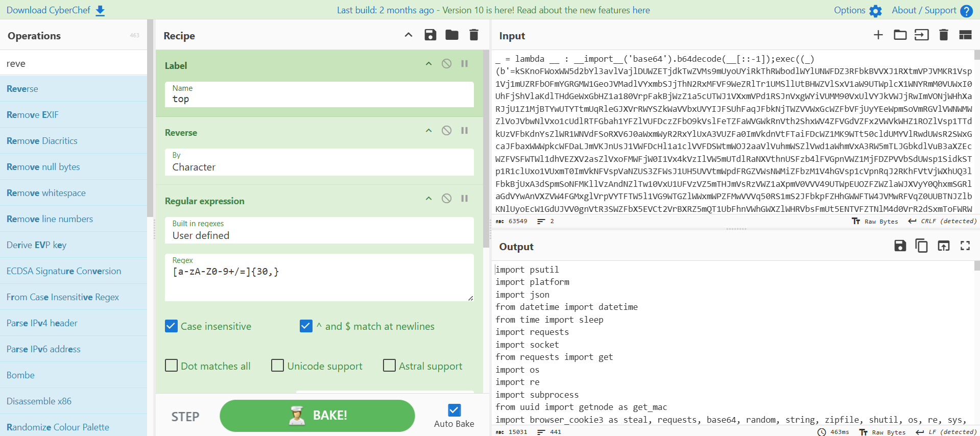Open input Raw Bytes encoding selector

(x=874, y=221)
